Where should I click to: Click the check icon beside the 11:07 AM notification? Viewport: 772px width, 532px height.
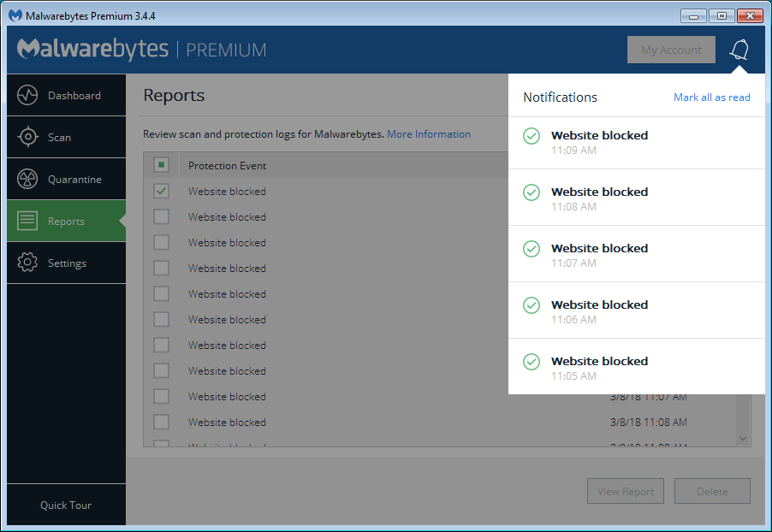click(531, 249)
